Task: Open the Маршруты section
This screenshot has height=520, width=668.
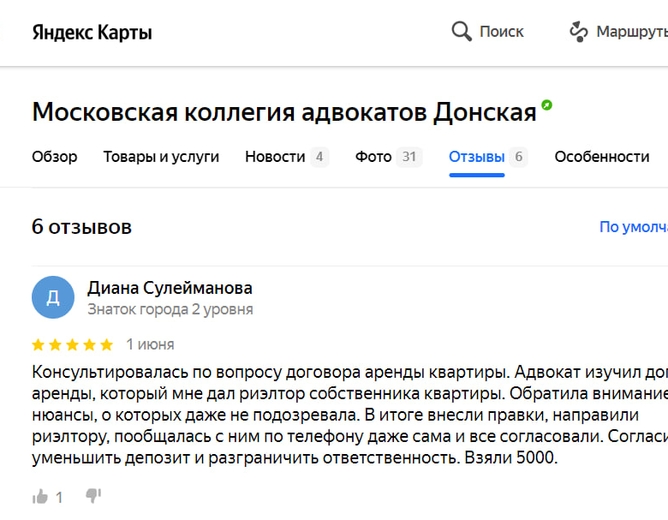Action: point(630,32)
